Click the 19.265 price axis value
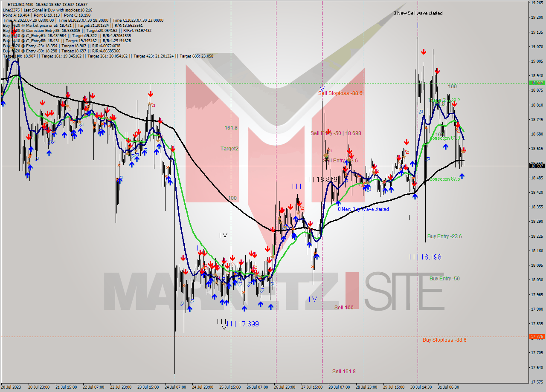This screenshot has width=546, height=392. 537,3
